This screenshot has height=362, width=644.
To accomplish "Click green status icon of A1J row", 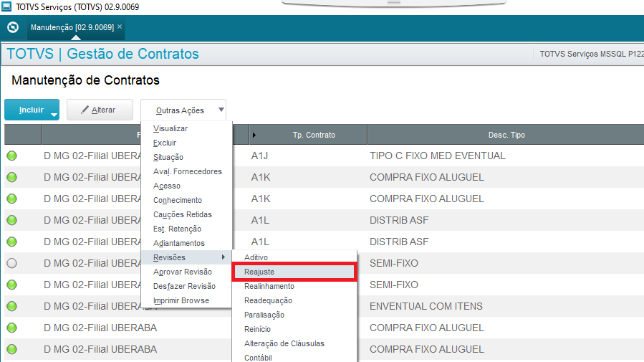I will (12, 156).
